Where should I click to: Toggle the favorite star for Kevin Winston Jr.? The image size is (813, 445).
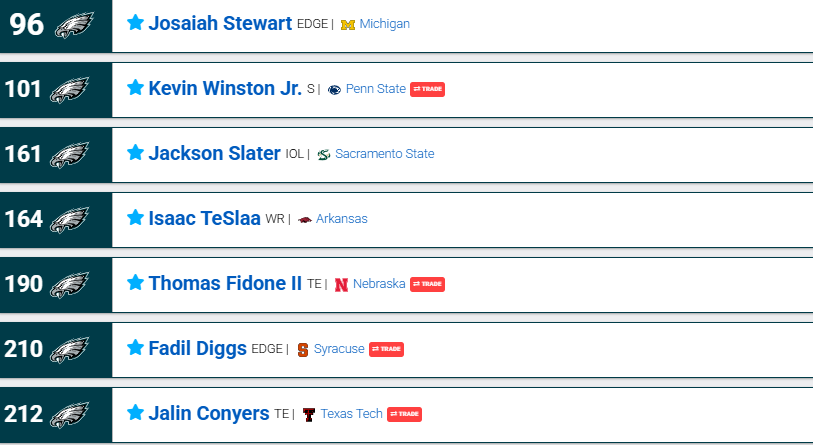(136, 88)
